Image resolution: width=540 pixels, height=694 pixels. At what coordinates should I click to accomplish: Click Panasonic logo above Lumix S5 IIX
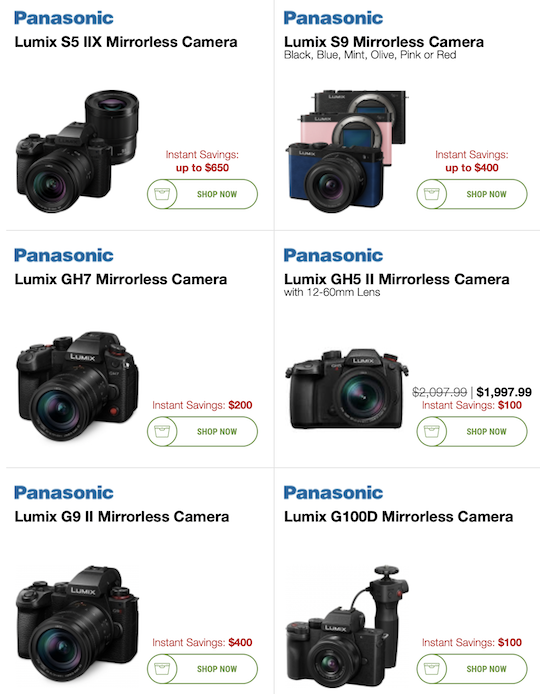point(64,18)
